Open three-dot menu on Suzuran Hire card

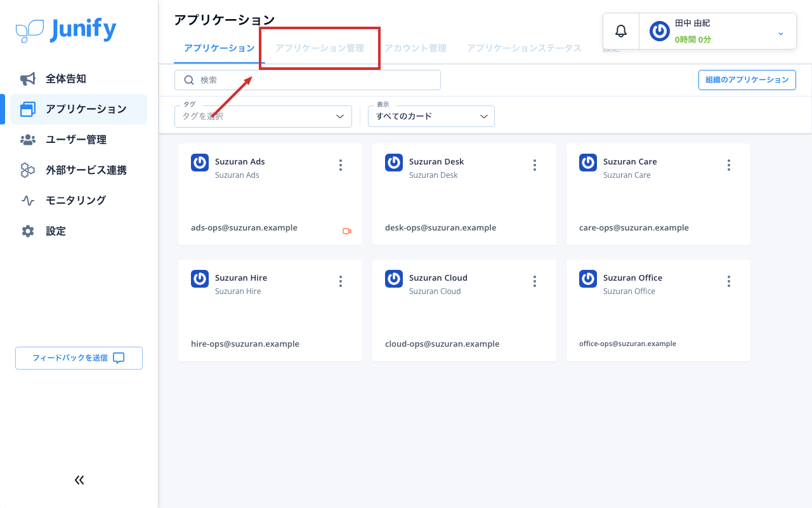pyautogui.click(x=341, y=281)
